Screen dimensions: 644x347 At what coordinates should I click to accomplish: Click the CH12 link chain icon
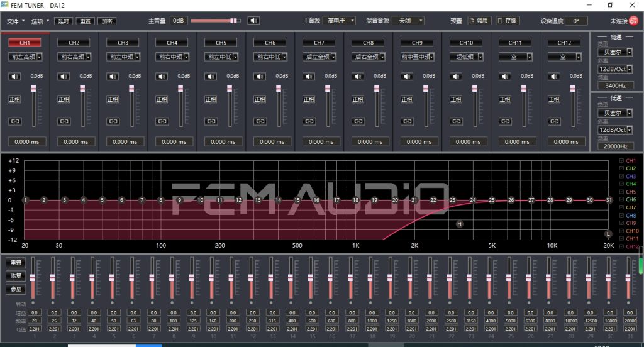coord(555,121)
